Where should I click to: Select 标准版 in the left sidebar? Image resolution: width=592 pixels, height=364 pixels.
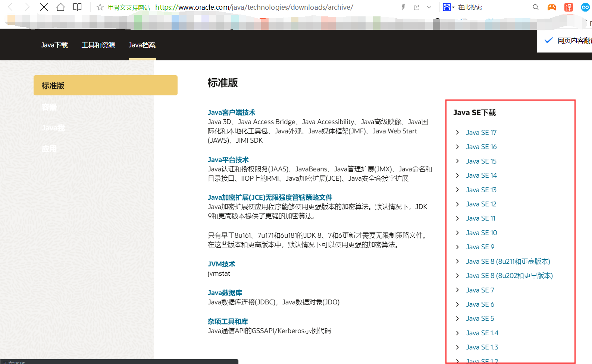click(106, 85)
